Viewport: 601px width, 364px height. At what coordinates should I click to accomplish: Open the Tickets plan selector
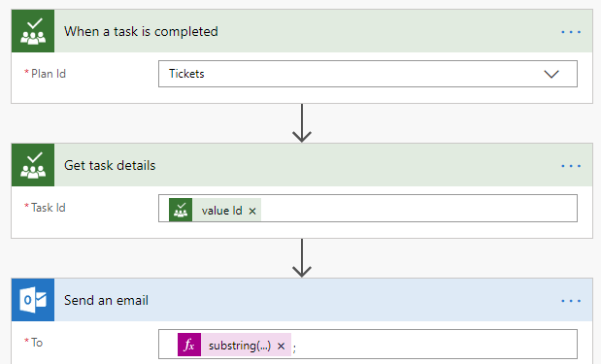tap(368, 74)
